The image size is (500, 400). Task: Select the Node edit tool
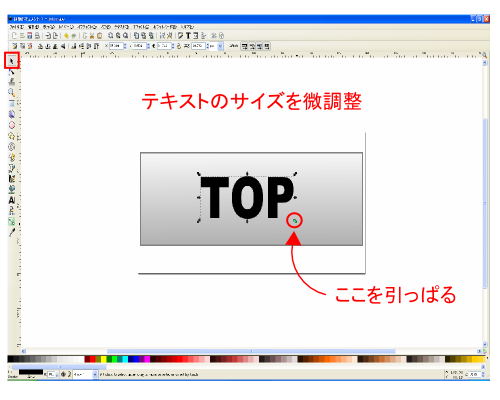pyautogui.click(x=12, y=71)
